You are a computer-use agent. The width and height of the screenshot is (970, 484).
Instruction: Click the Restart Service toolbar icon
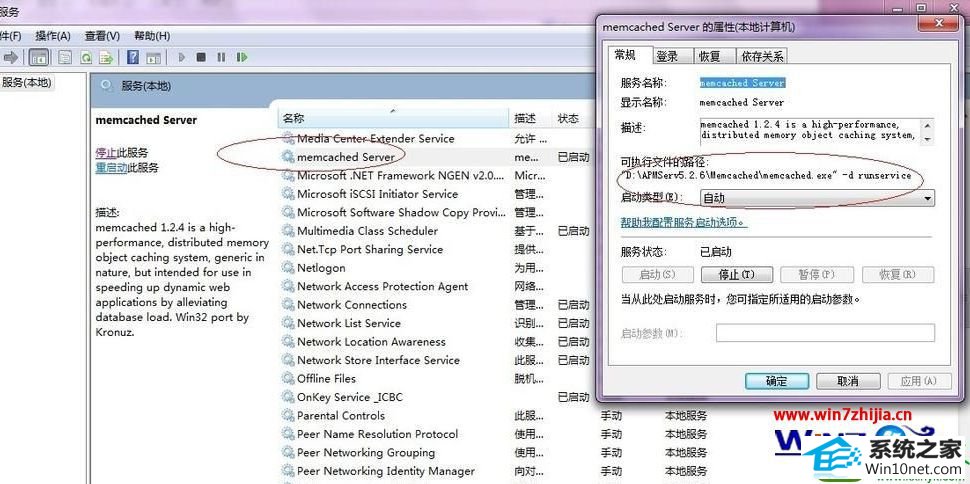tap(242, 58)
